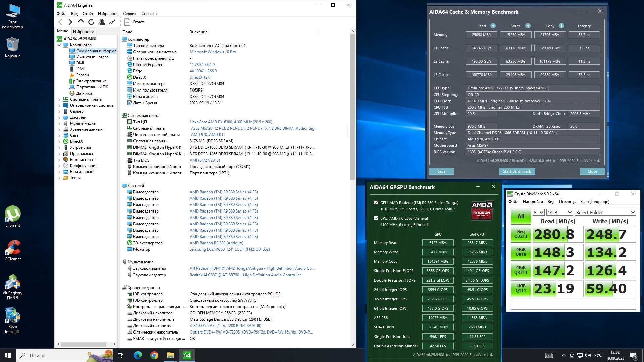Viewport: 644px width, 362px height.
Task: Run the 4KiB Q32T1 disk test
Action: [x=521, y=270]
